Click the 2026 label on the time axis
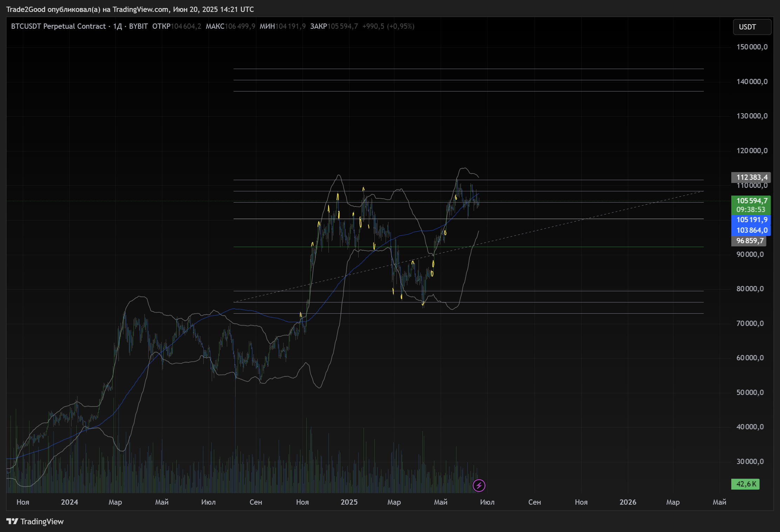Screen dimensions: 780x532 [x=628, y=502]
